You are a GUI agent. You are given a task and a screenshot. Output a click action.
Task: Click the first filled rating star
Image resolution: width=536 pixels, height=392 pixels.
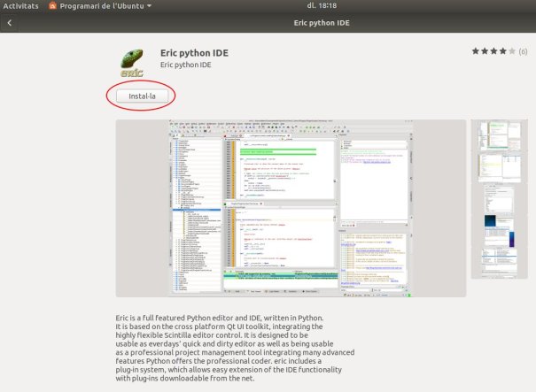476,52
